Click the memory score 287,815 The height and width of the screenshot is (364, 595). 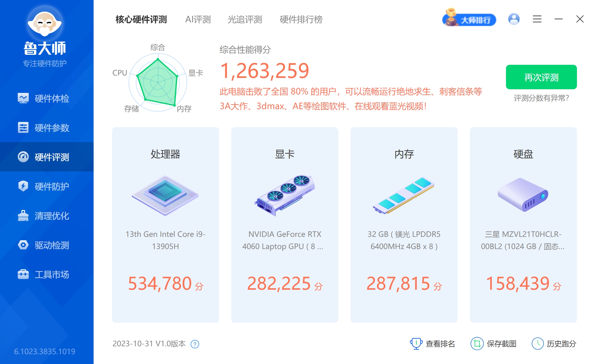click(x=398, y=283)
